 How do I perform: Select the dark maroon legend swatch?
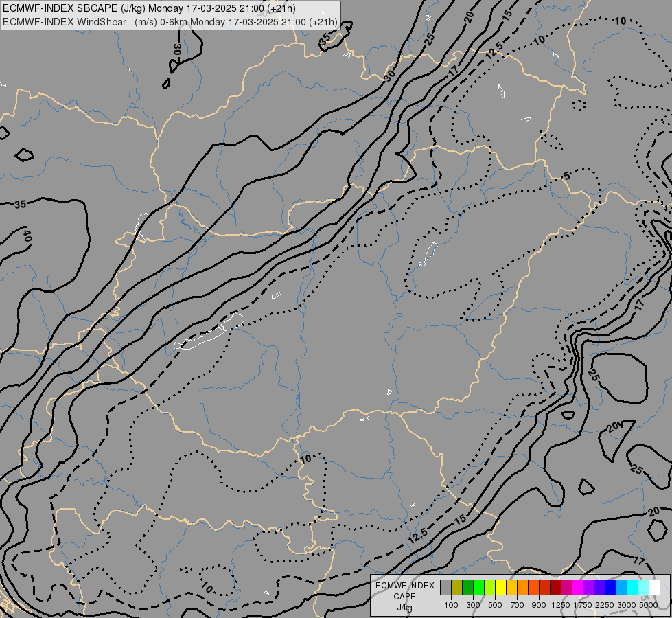555,587
